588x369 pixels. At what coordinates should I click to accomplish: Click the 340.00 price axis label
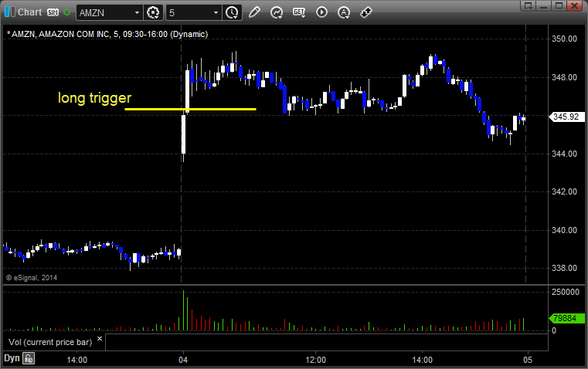coord(564,230)
